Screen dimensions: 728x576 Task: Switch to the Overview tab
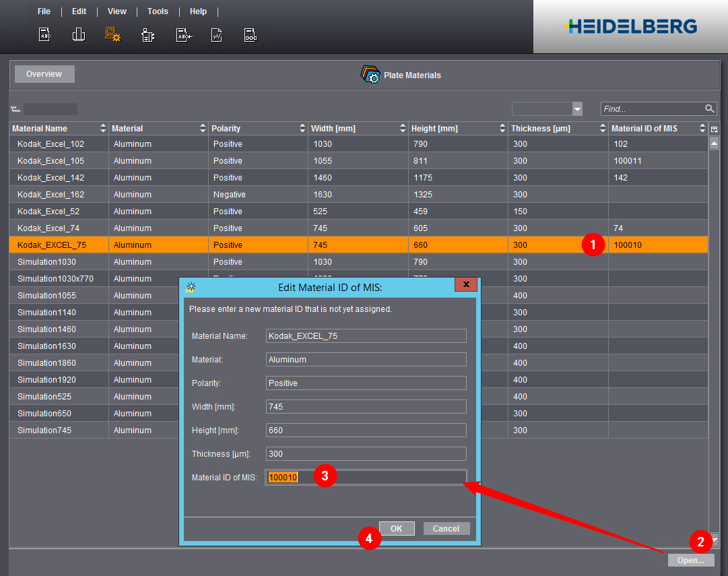[44, 74]
